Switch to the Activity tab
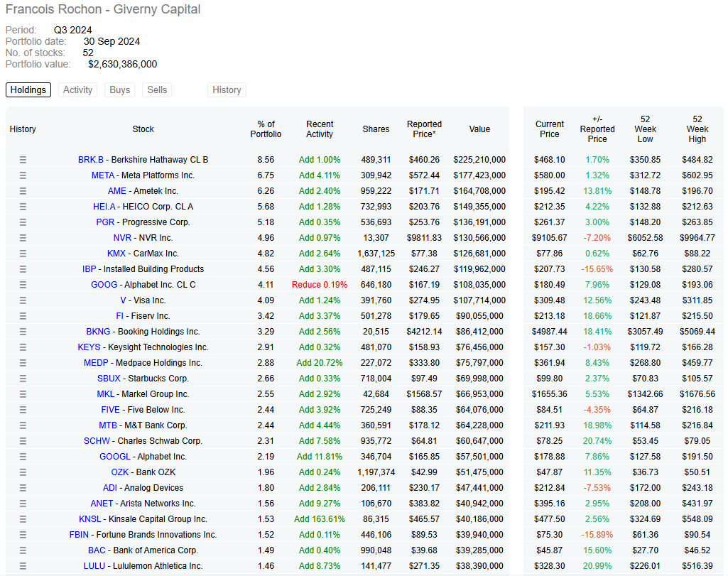 77,89
